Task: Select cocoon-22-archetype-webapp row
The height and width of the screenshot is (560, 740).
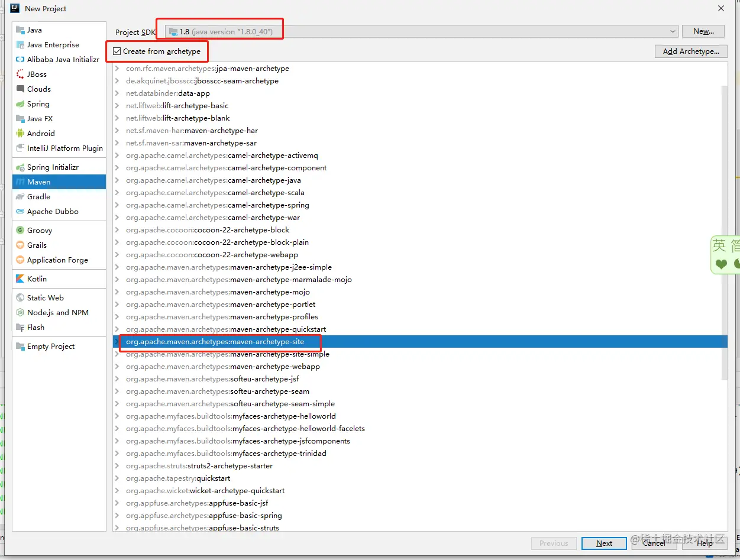Action: (x=420, y=255)
